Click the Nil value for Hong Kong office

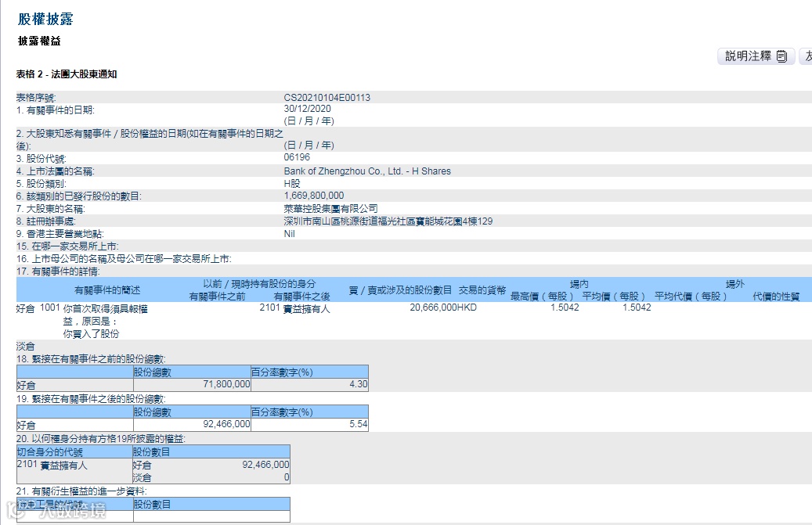[289, 234]
